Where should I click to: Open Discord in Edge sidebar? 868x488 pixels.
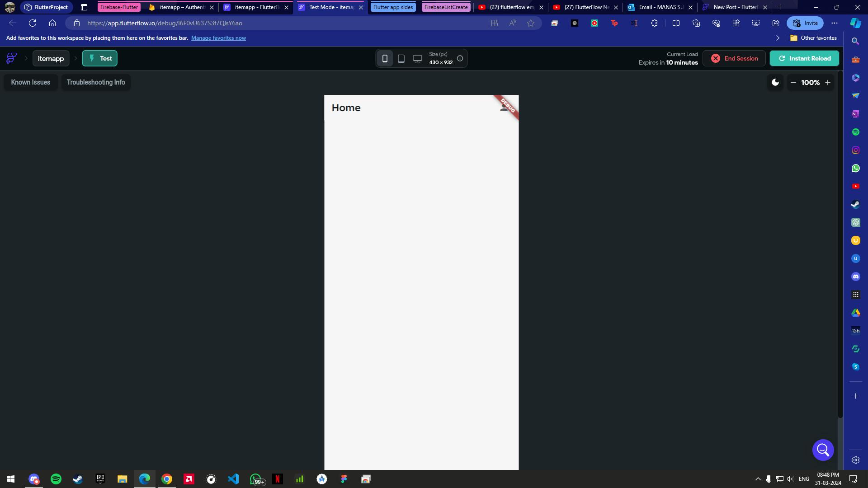click(x=855, y=277)
